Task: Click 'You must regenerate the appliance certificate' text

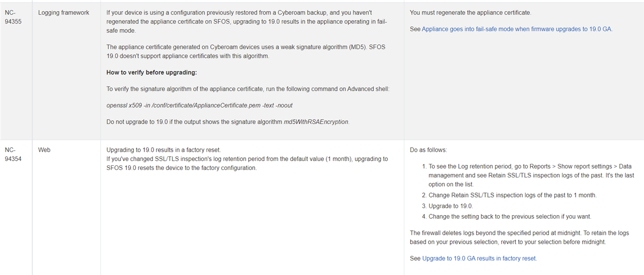Action: [470, 13]
